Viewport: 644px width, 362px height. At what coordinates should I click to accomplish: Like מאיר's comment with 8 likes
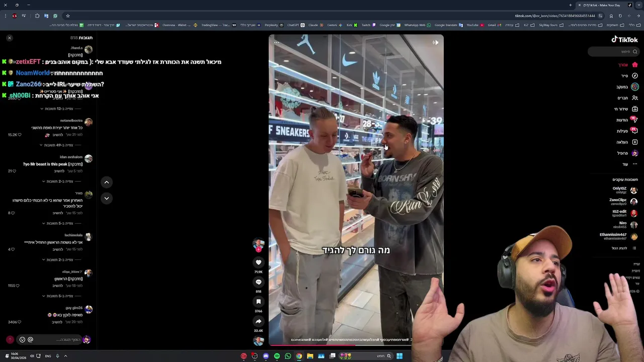13,213
